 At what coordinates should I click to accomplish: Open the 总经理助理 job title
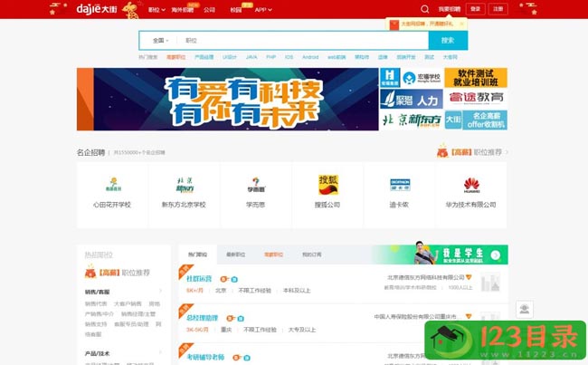202,318
